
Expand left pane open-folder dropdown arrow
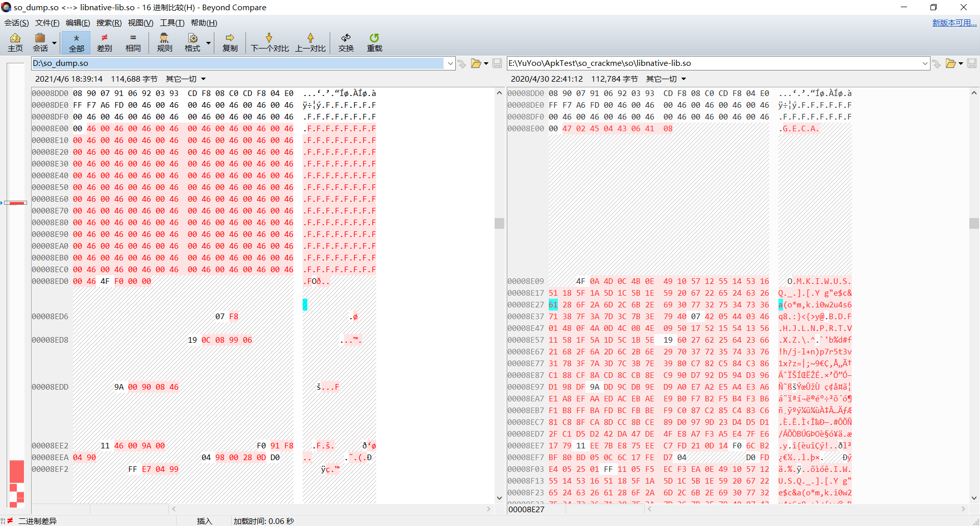pyautogui.click(x=486, y=63)
